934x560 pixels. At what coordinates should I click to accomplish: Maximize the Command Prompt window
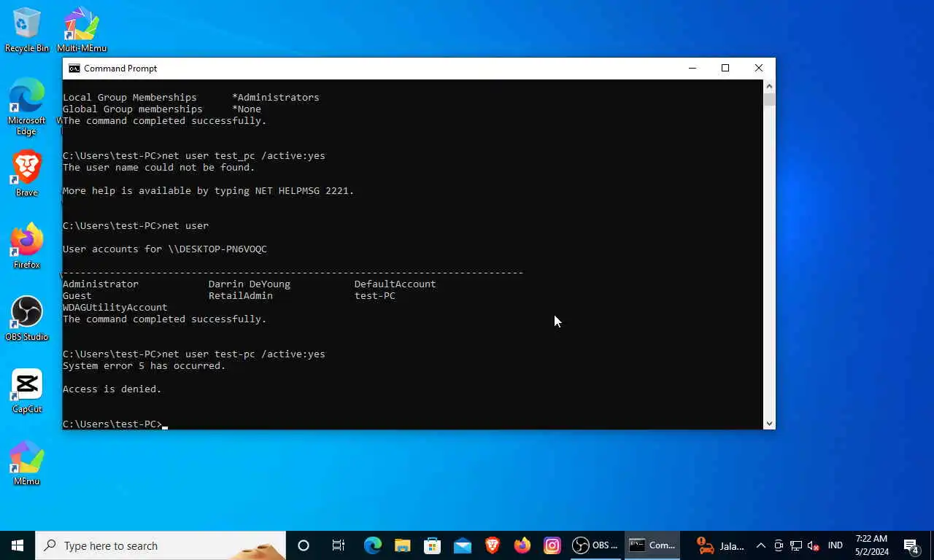point(725,69)
